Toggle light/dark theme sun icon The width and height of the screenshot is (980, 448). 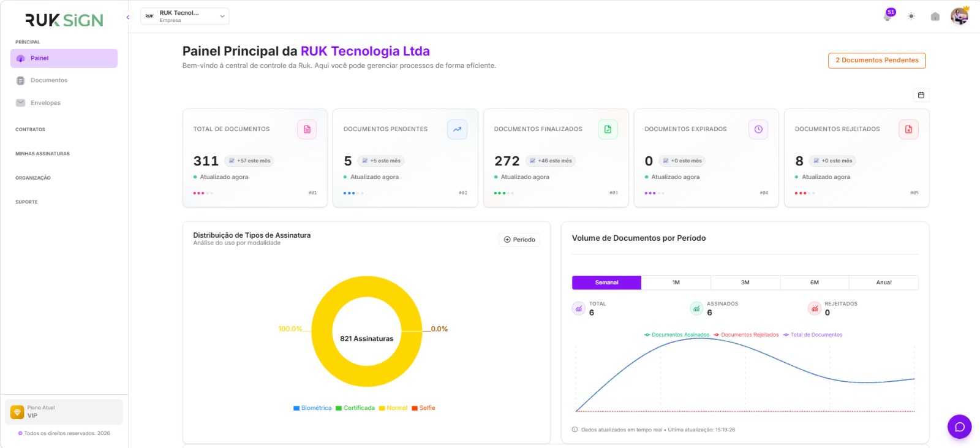click(911, 17)
